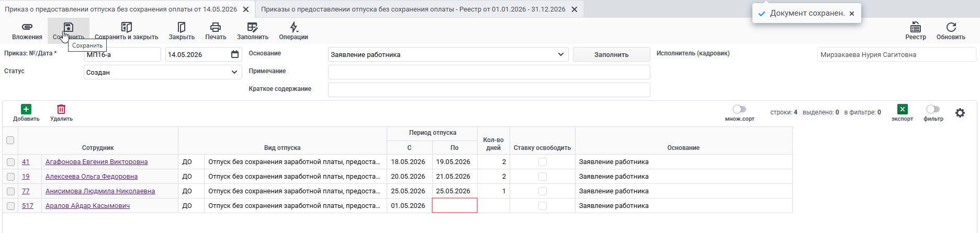
Task: Open the Реестр registry icon
Action: click(916, 27)
